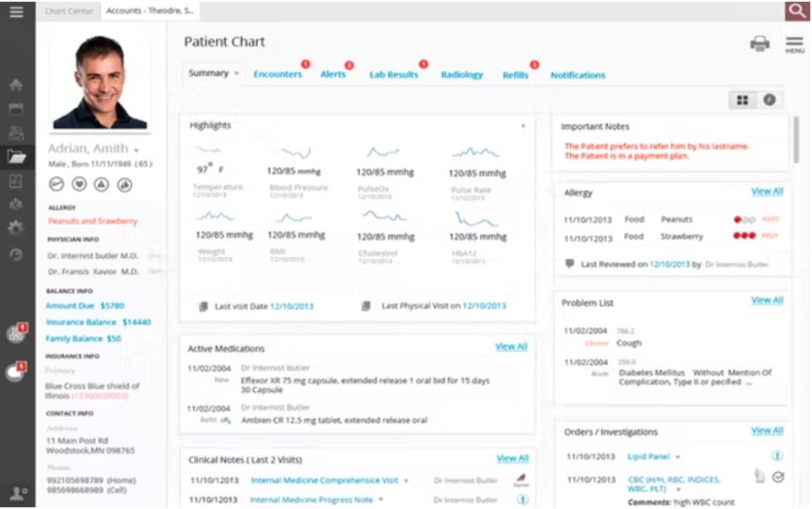Screen dimensions: 812x509
Task: Switch to the Lab Results tab
Action: (394, 74)
